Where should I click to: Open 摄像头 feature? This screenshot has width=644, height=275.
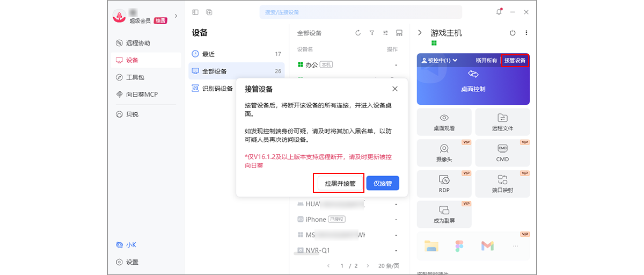(x=444, y=153)
